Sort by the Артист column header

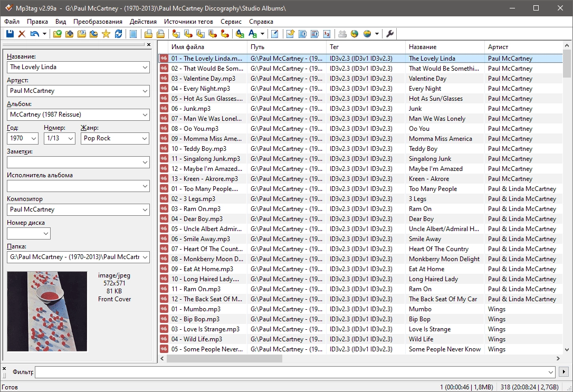coord(523,47)
